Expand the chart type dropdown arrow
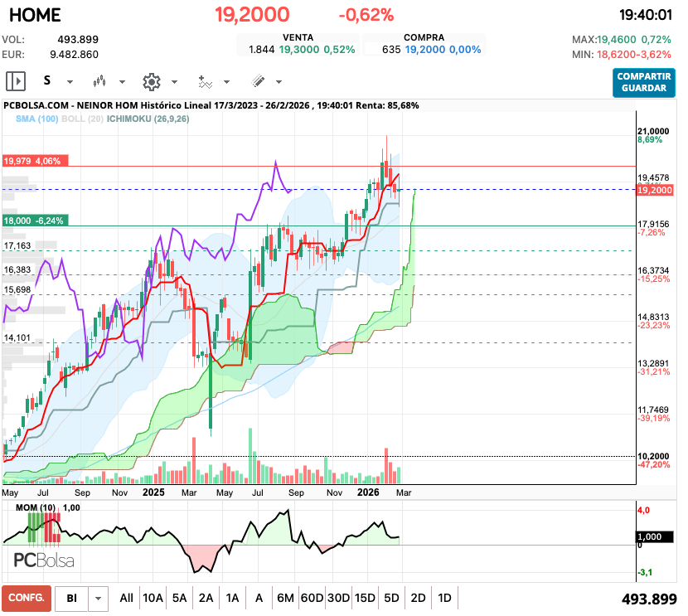This screenshot has width=688, height=616. click(122, 82)
